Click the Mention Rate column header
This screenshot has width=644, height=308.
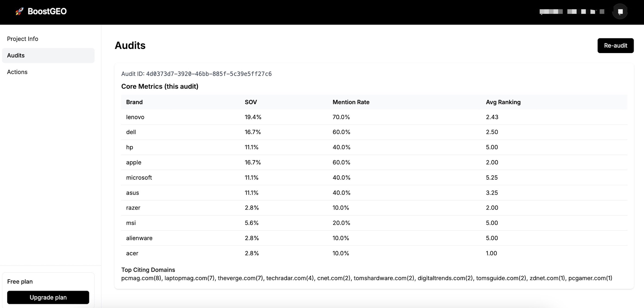(x=351, y=102)
